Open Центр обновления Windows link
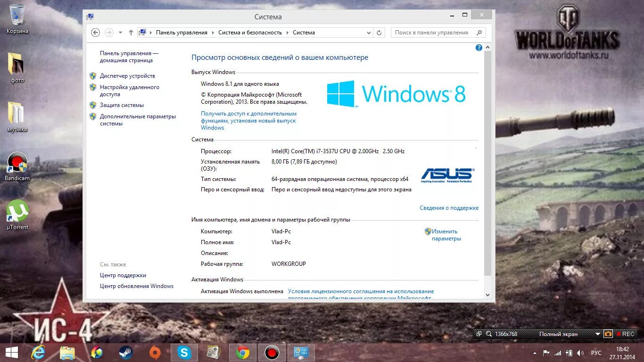 click(137, 286)
